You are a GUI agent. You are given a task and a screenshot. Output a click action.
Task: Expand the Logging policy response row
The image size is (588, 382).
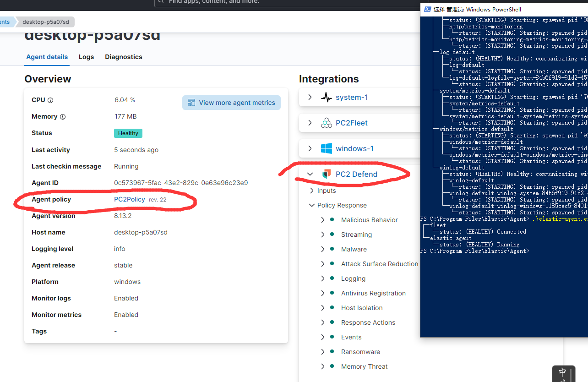coord(323,278)
